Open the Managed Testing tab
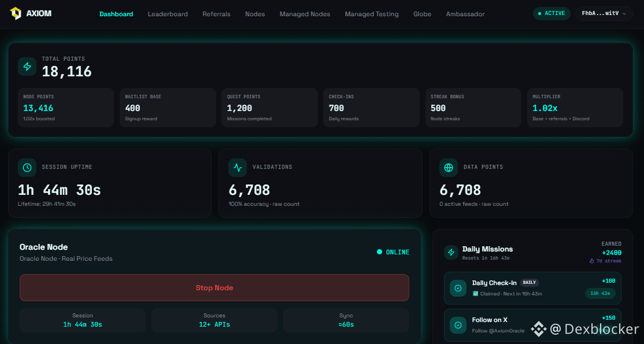Screen dimensions: 644x344 [x=372, y=14]
